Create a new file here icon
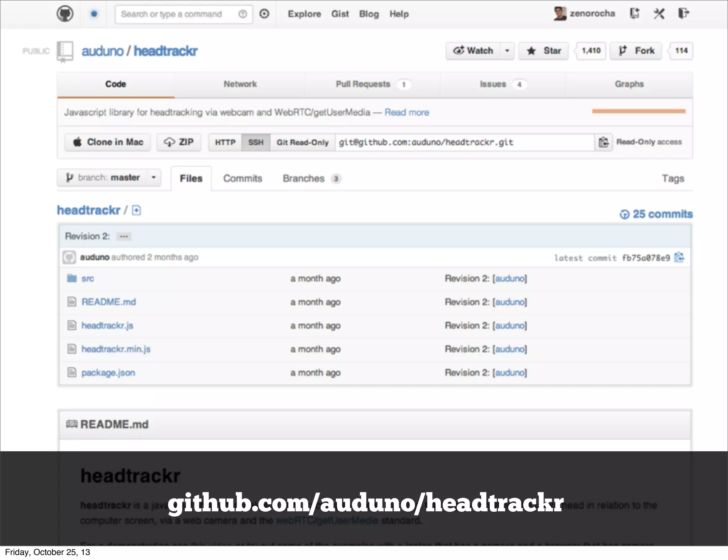 point(136,210)
